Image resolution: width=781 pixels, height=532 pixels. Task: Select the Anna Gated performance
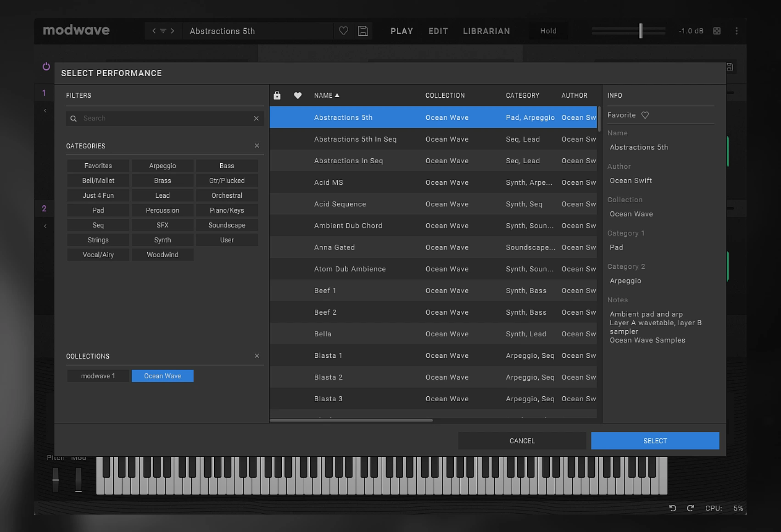click(x=433, y=247)
